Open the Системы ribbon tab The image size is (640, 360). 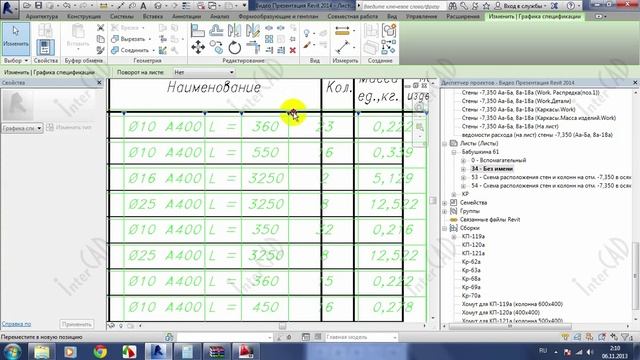coord(122,17)
